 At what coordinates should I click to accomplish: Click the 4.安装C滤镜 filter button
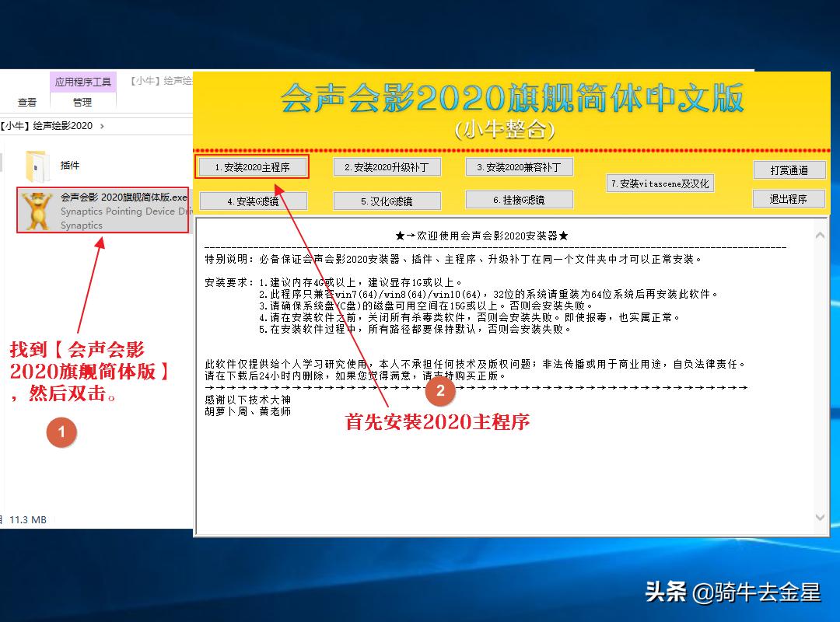[251, 200]
